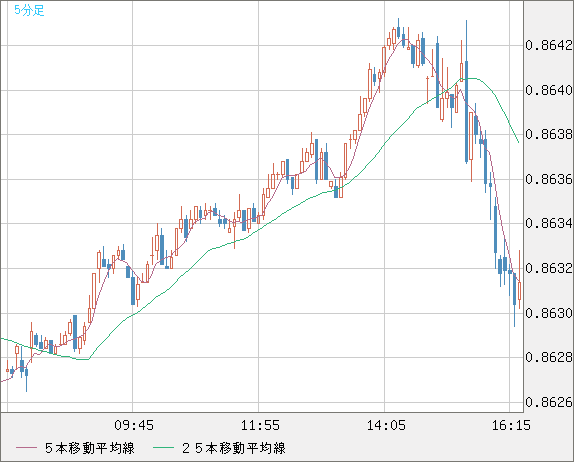The width and height of the screenshot is (574, 462).
Task: Click the green 25-period moving average legend line
Action: [163, 448]
